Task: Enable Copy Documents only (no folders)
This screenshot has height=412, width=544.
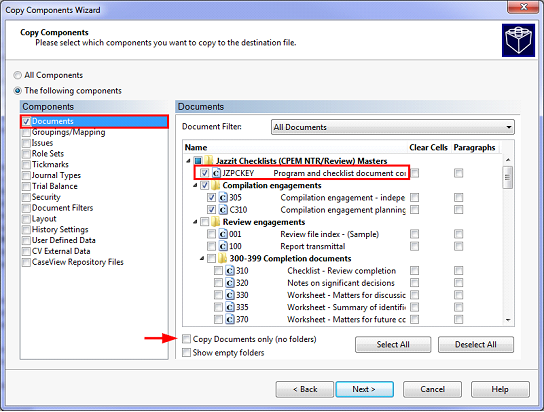Action: tap(187, 339)
